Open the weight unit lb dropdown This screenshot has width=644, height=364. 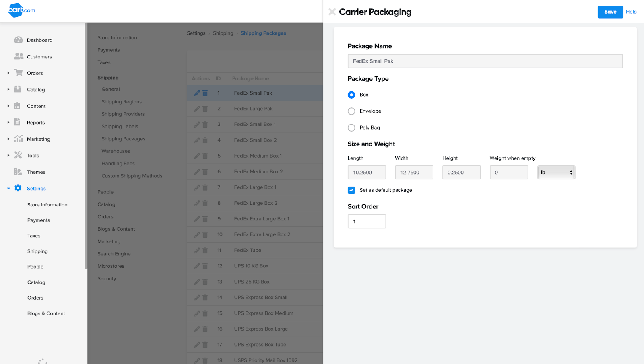coord(556,172)
